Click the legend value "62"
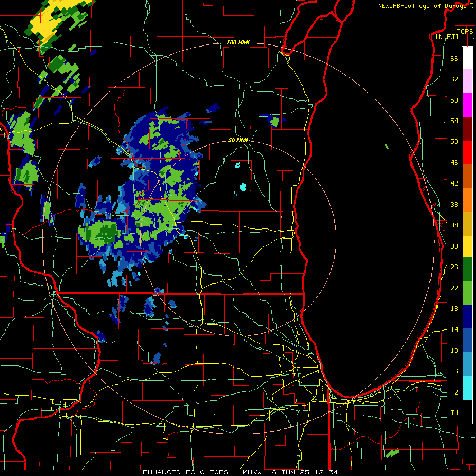Screen dimensions: 476x476 [x=454, y=79]
